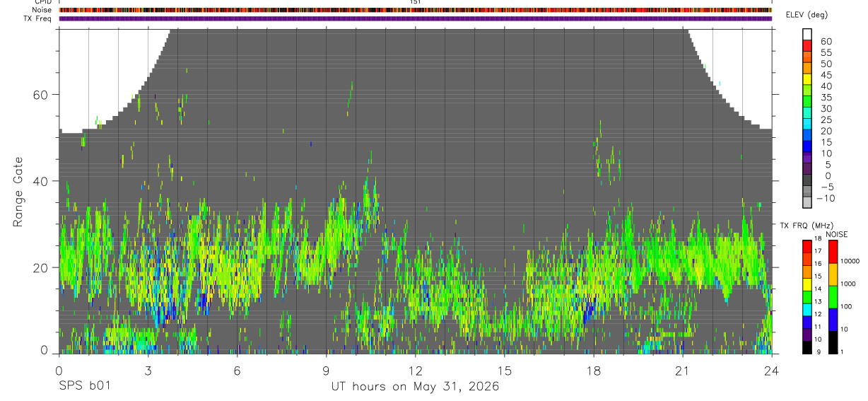Pick the light gray swatch below -10 in ELEV legend
Viewport: 868px width, 401px height.
pyautogui.click(x=807, y=203)
